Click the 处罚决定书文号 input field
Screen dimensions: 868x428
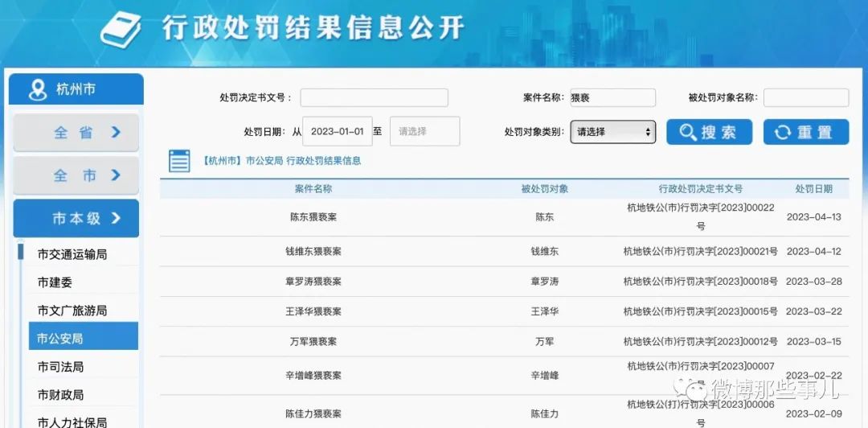374,97
